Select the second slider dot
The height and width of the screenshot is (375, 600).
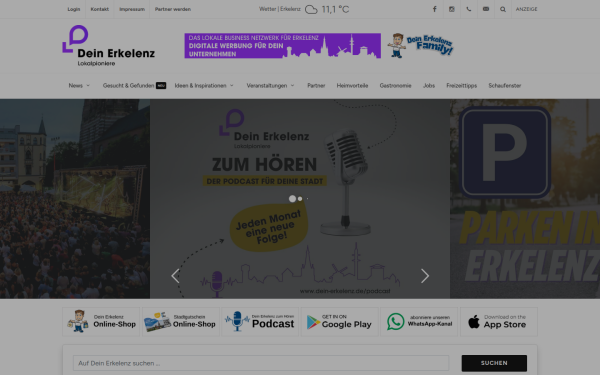click(300, 199)
